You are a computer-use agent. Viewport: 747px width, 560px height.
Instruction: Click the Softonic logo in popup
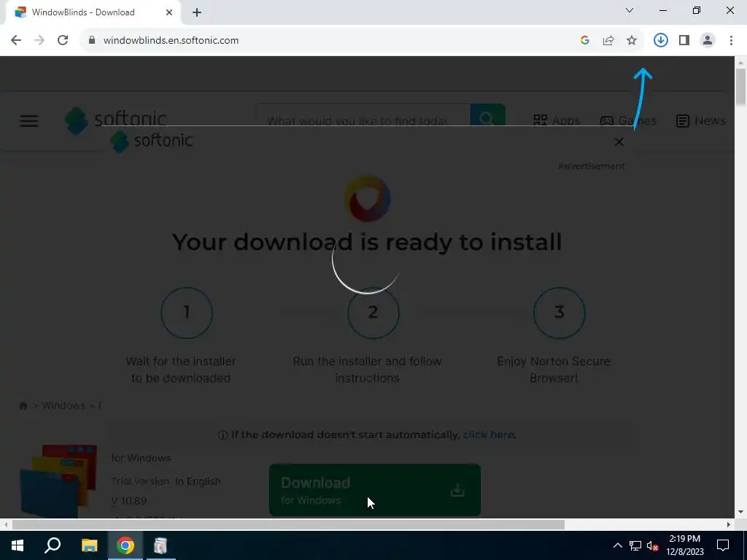152,141
